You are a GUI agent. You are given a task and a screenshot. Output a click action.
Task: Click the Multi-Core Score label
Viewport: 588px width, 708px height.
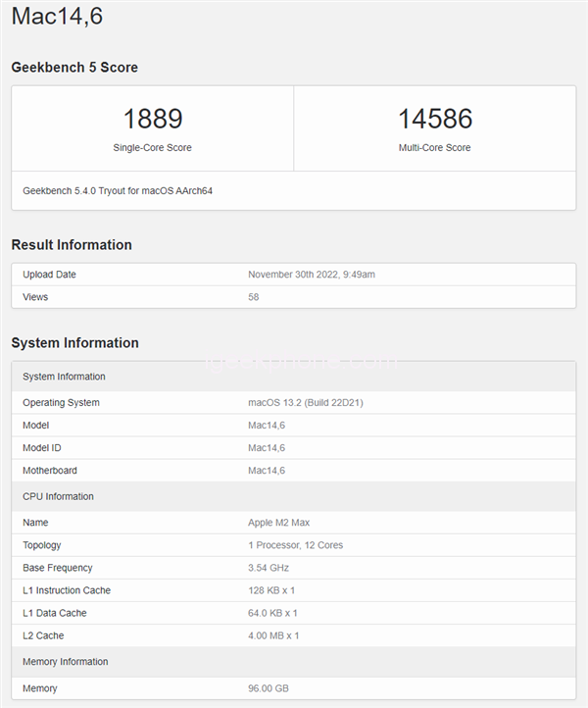click(x=434, y=148)
